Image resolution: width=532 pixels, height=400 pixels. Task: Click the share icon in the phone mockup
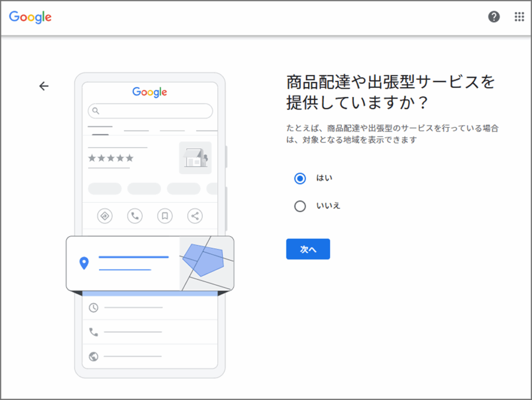click(x=194, y=216)
